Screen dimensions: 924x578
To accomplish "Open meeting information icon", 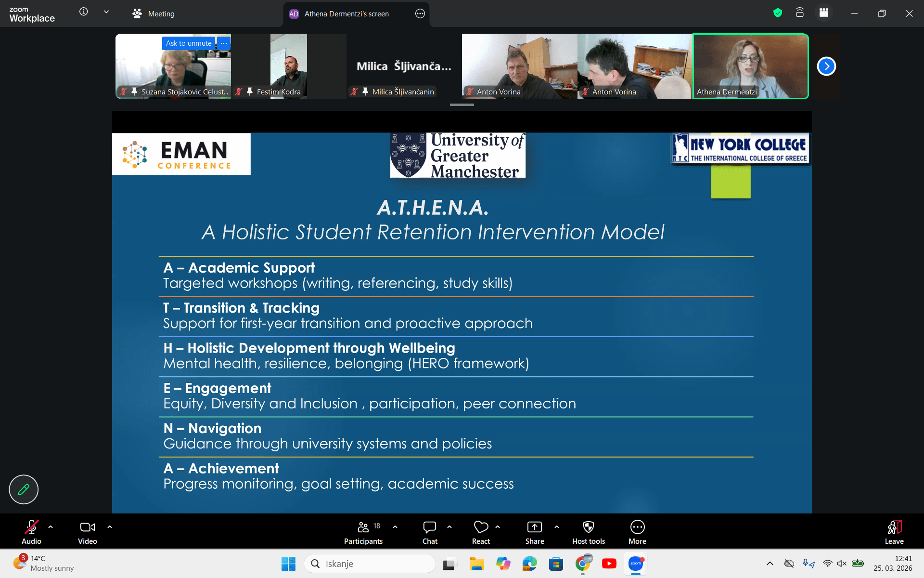I will tap(84, 12).
